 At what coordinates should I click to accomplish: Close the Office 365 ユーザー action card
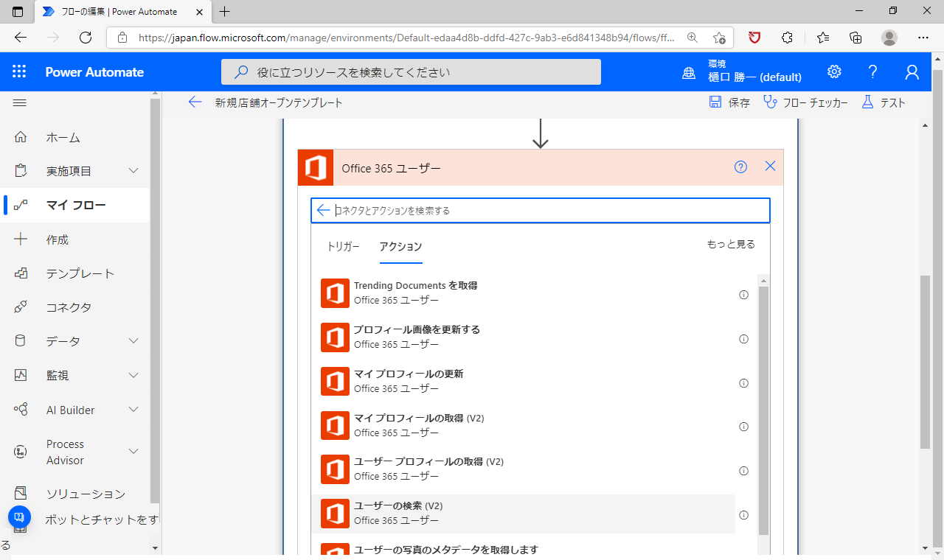[x=771, y=167]
